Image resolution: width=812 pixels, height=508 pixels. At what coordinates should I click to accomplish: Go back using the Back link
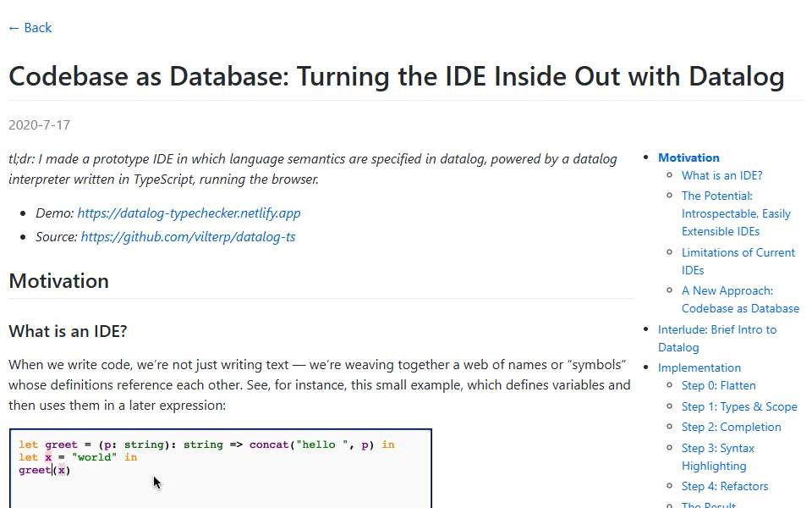(x=30, y=27)
